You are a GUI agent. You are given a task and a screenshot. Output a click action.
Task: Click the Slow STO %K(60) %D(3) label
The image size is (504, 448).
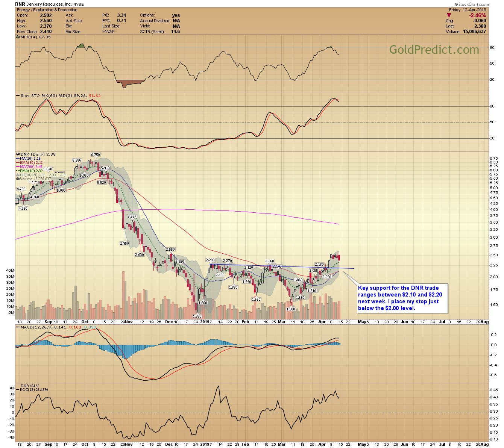(58, 95)
